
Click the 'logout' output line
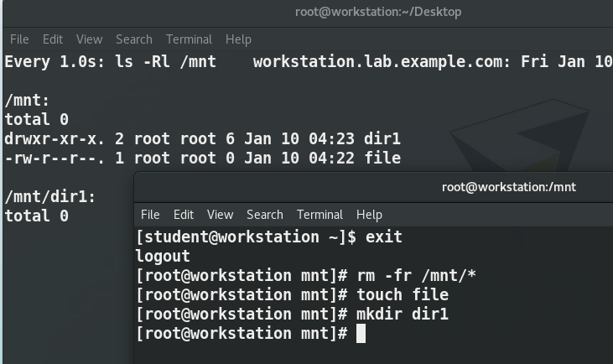(163, 257)
